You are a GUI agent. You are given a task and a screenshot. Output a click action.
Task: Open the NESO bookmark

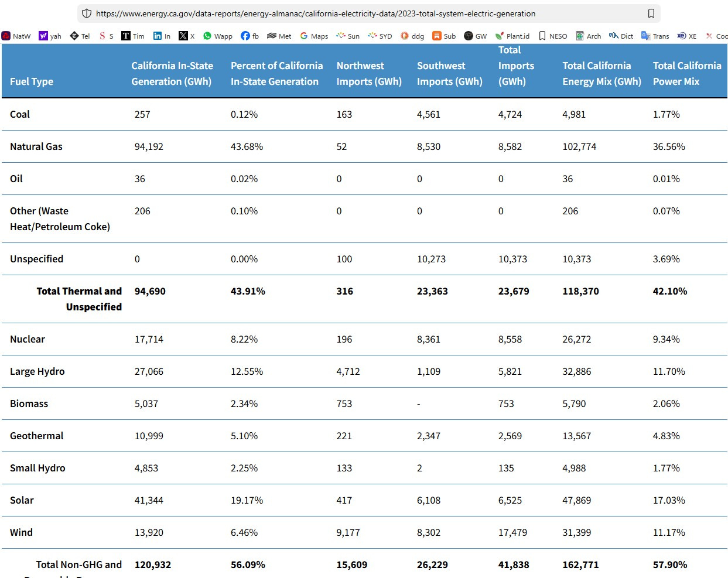553,36
